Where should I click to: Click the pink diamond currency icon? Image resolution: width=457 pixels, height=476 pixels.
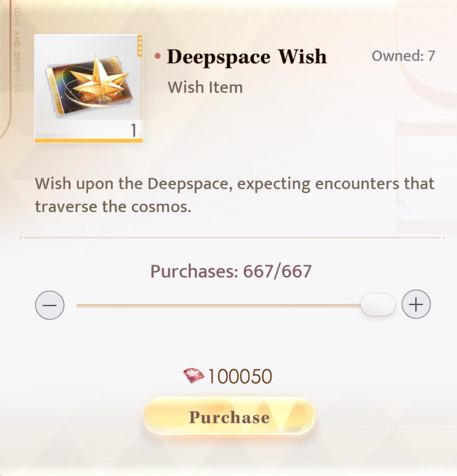tap(194, 376)
